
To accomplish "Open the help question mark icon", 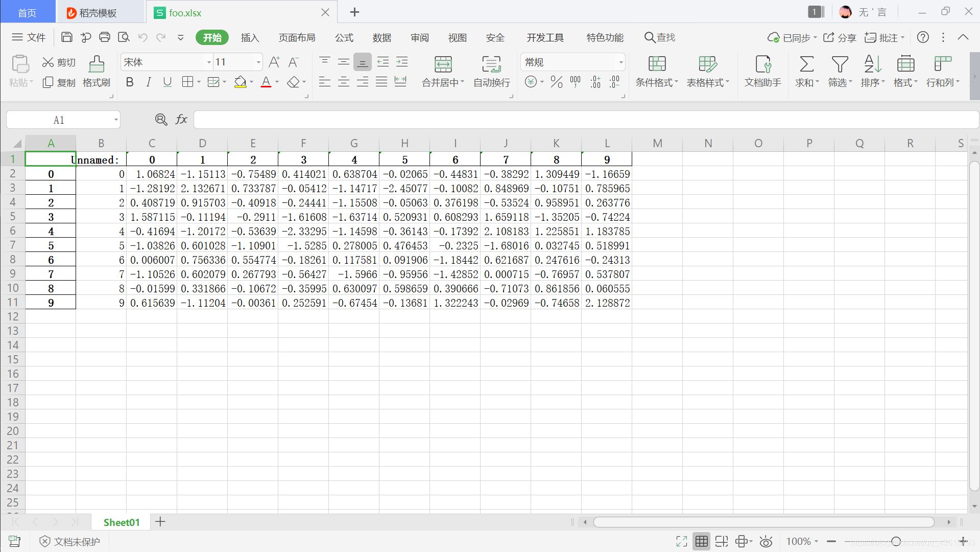I will [x=923, y=37].
